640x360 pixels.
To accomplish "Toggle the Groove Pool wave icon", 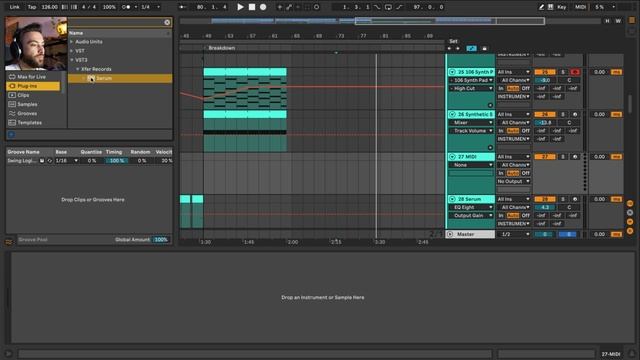I will click(9, 242).
